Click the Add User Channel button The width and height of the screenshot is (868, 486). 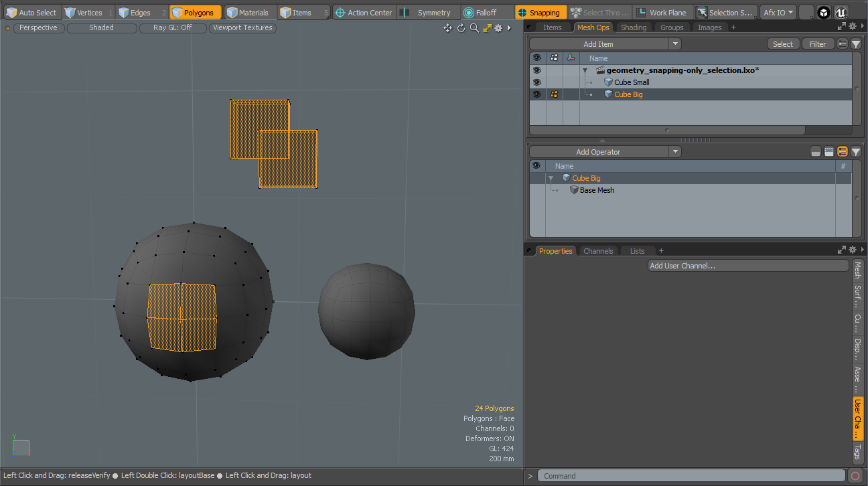[x=748, y=266]
